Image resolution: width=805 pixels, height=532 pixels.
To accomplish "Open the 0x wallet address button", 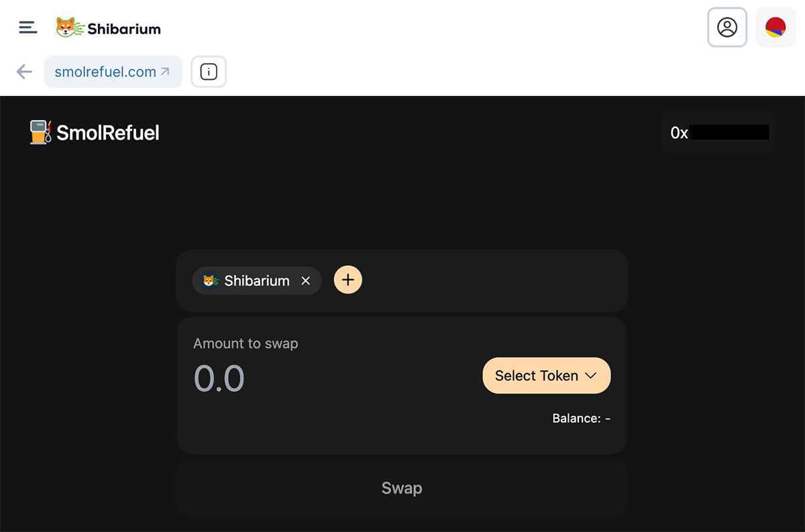I will coord(719,132).
